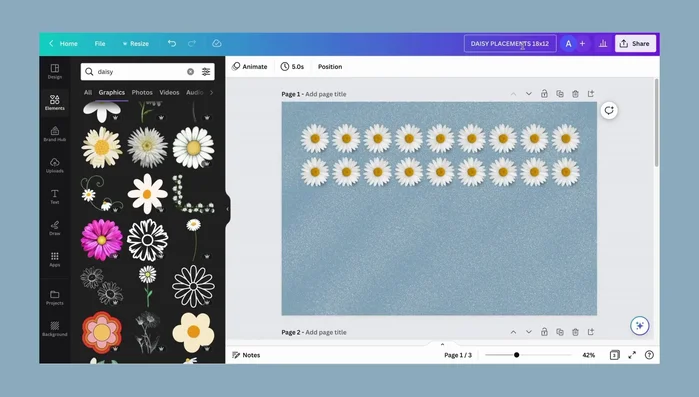This screenshot has height=397, width=699.
Task: Open the Background panel
Action: [54, 329]
